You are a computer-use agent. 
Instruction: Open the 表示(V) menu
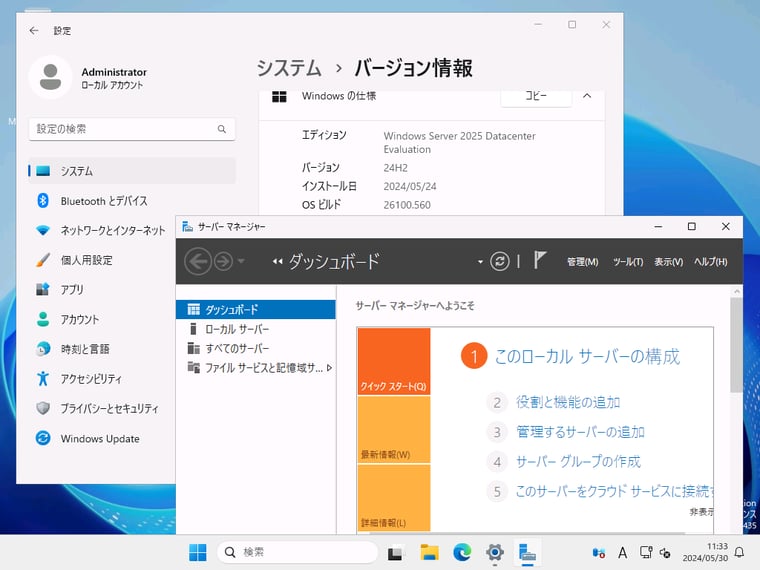(x=669, y=262)
